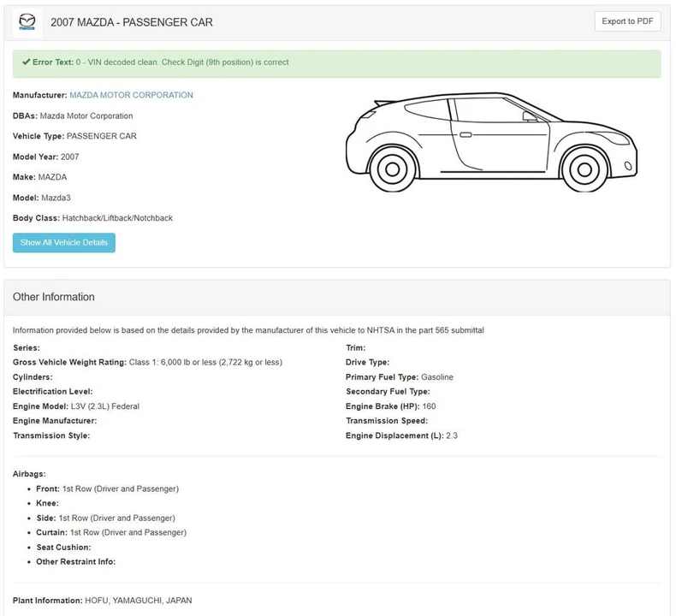Click the 'Knee:' airbag entry
676x616 pixels.
pyautogui.click(x=47, y=503)
